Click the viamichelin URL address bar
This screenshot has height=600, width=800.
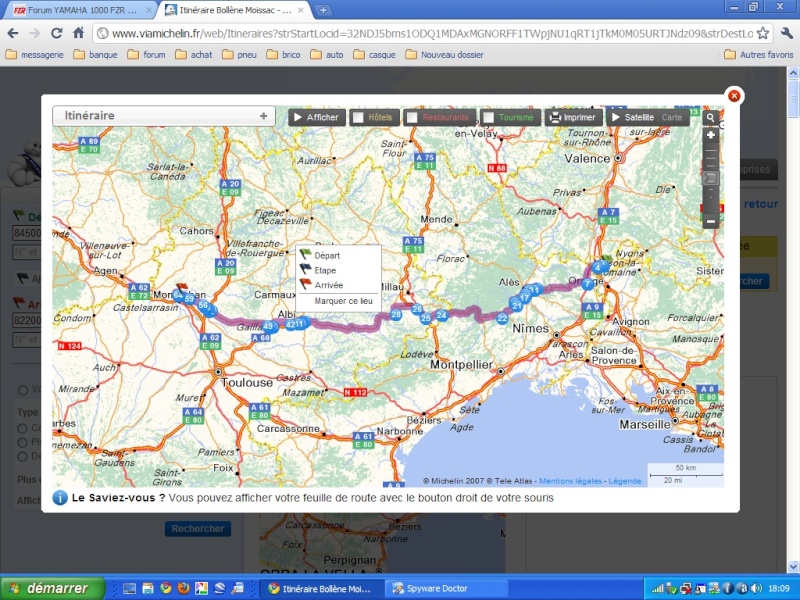click(x=431, y=33)
